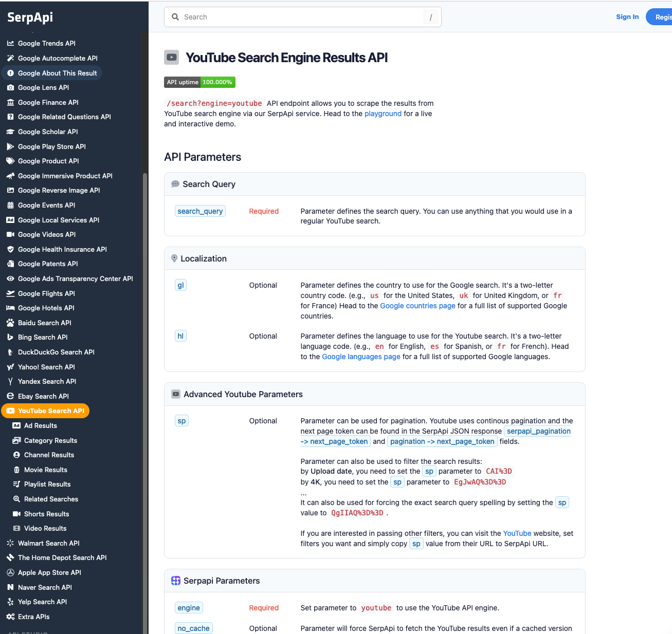Click the Google Events API calendar icon

pos(10,206)
